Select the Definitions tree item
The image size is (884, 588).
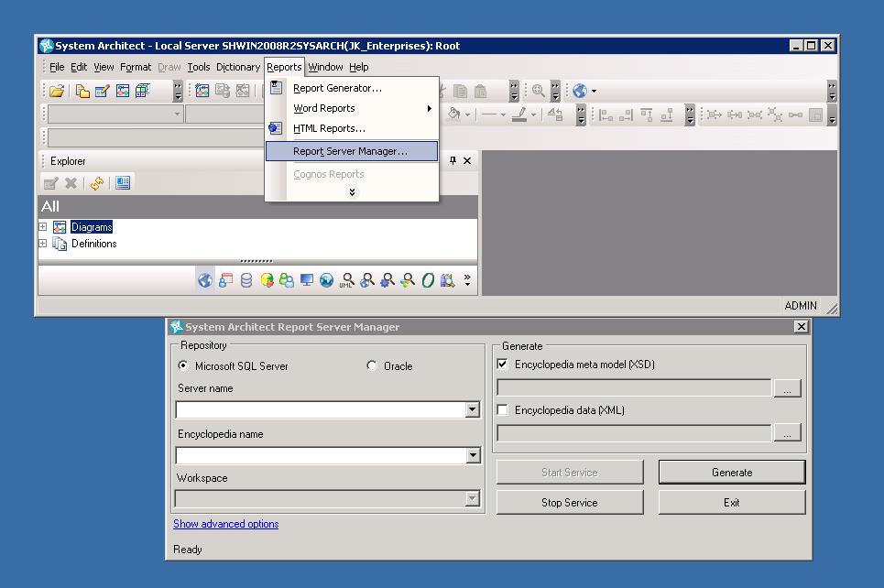[x=94, y=244]
